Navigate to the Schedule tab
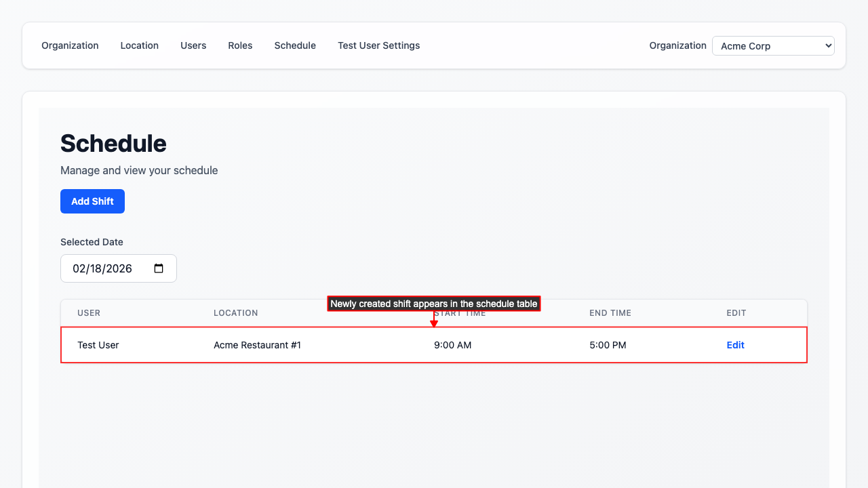 pyautogui.click(x=295, y=45)
